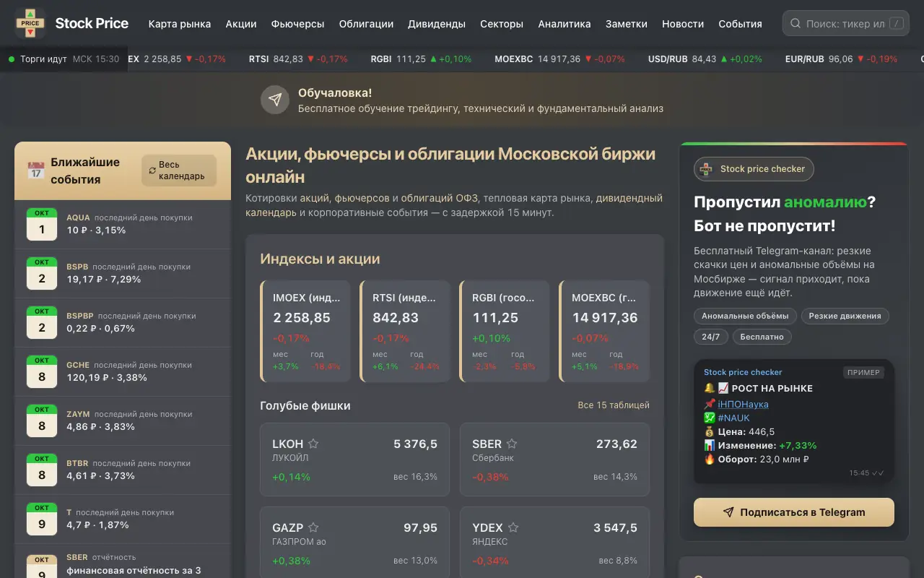Add YDEX to favorites with star
The height and width of the screenshot is (578, 924).
point(513,527)
